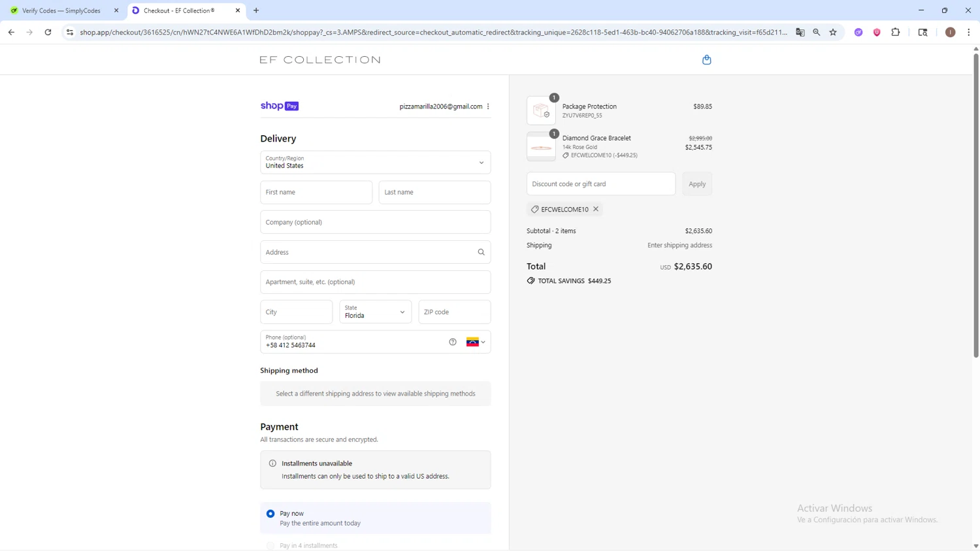Click the Diamond Grace Bracelet thumbnail
This screenshot has height=551, width=980.
[x=541, y=146]
